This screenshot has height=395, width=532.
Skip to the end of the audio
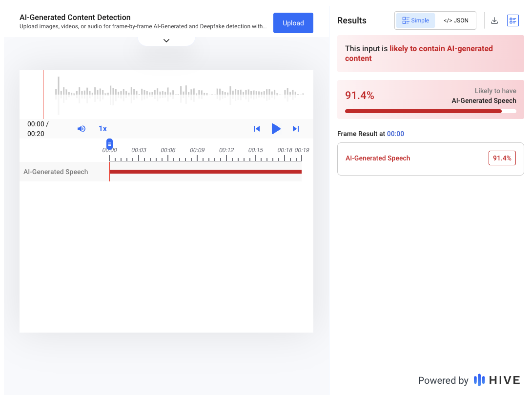[296, 129]
